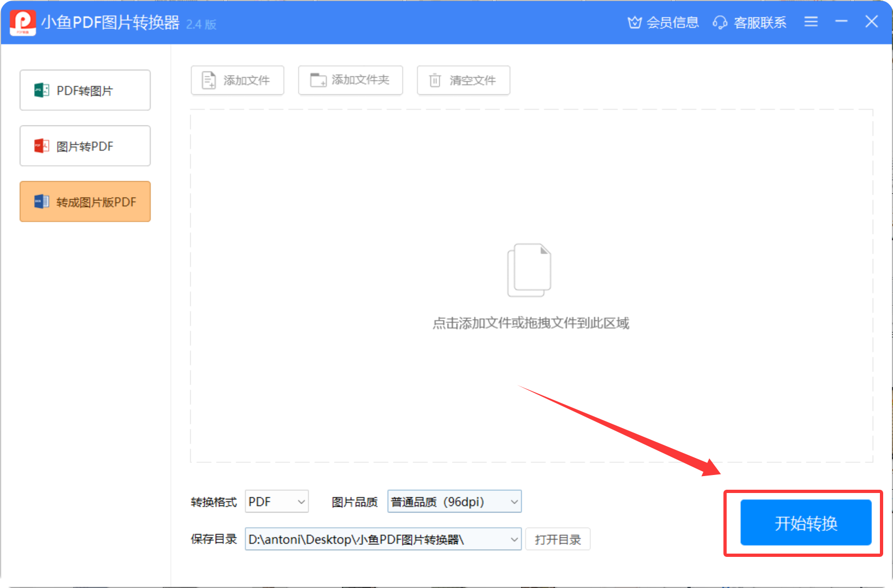Switch to the 转成图片版PDF tab

85,201
